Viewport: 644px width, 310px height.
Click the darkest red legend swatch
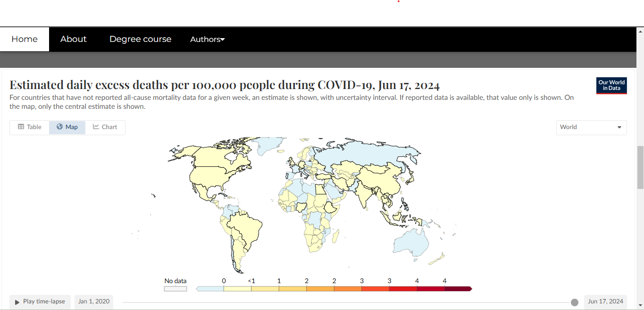tap(458, 288)
